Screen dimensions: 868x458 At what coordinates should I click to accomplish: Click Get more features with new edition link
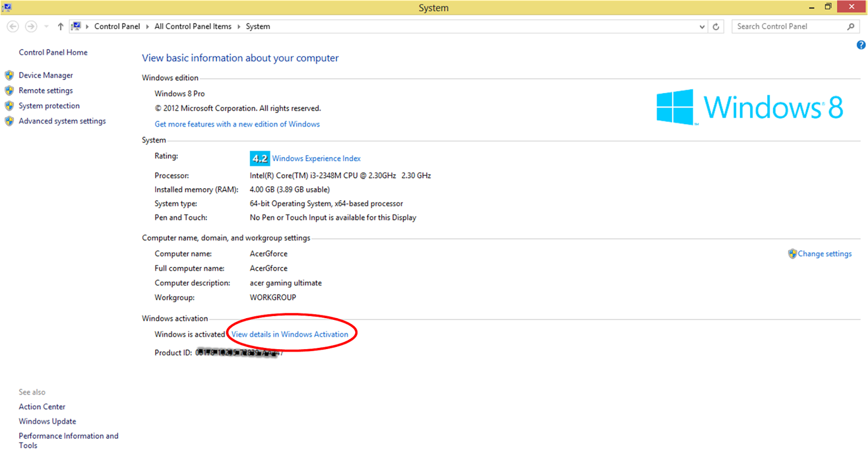[237, 124]
